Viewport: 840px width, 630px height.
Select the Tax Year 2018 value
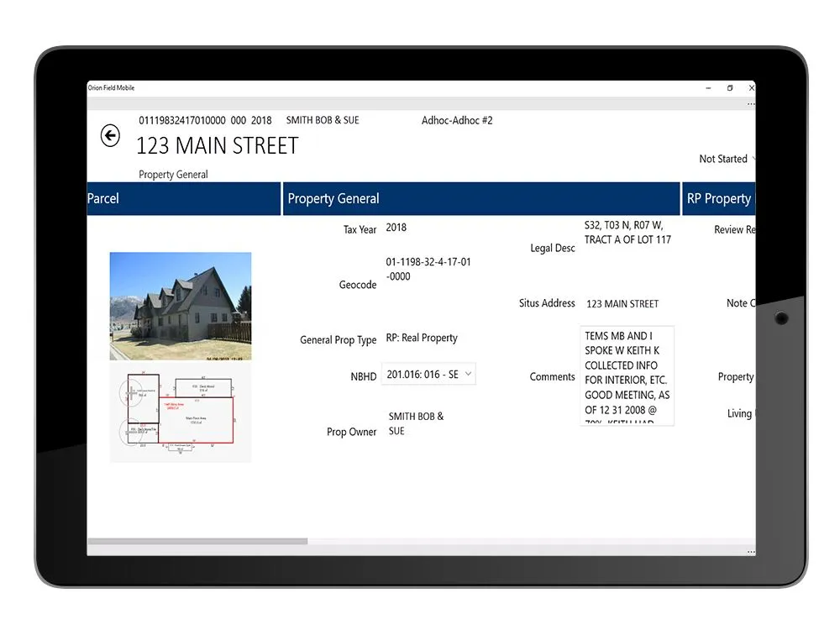[396, 227]
